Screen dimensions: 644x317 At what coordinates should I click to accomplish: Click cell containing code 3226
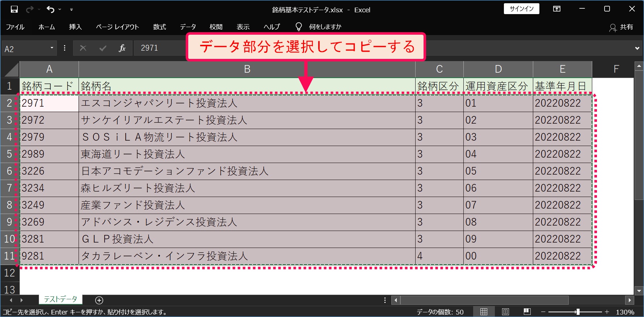click(x=49, y=171)
